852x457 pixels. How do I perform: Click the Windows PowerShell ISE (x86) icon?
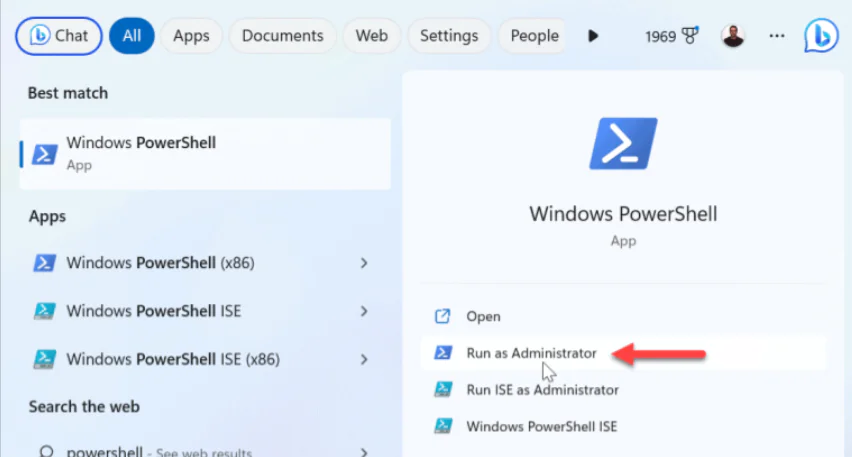(x=45, y=359)
